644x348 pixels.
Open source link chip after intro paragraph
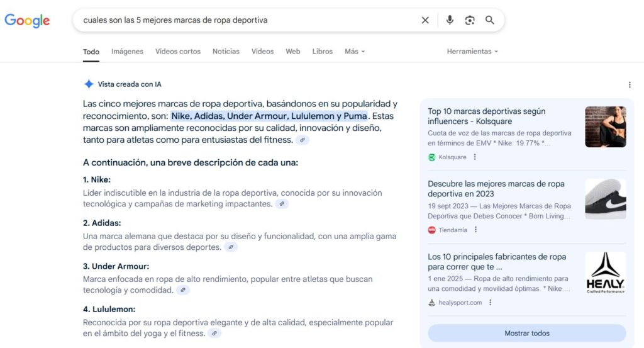tap(303, 140)
